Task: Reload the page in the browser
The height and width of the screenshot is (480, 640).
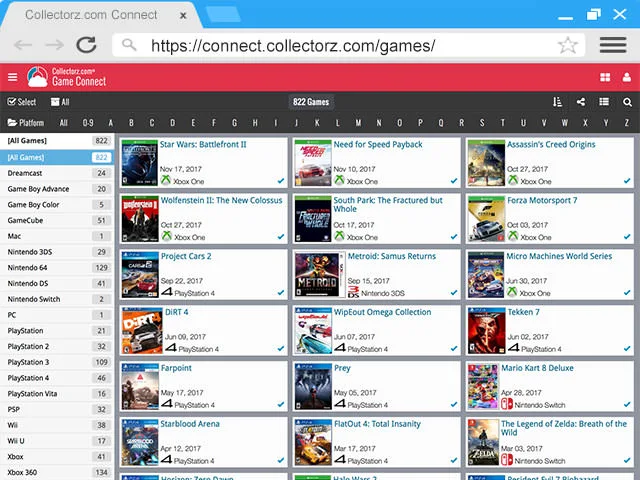Action: [86, 45]
